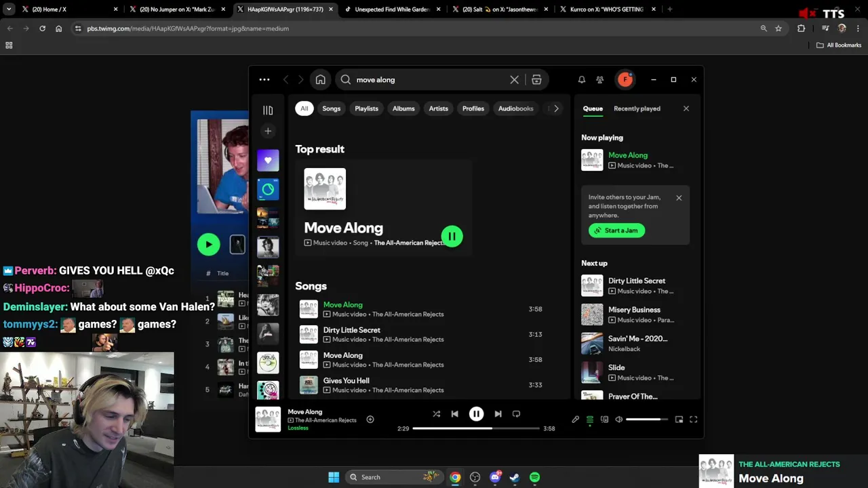Open Steam from the taskbar

click(x=515, y=477)
